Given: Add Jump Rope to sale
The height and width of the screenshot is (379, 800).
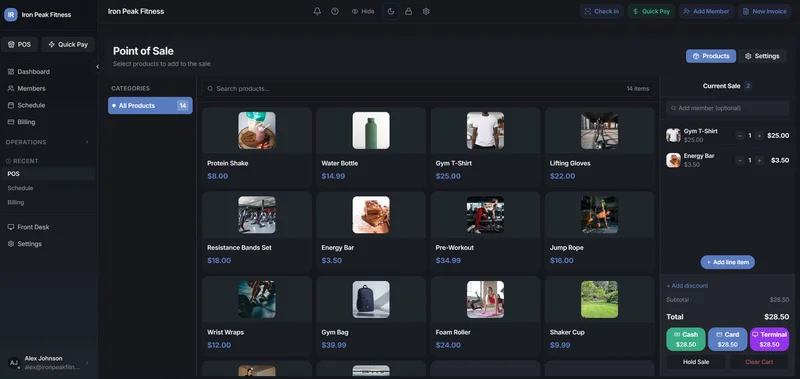Looking at the screenshot, I should click(599, 232).
